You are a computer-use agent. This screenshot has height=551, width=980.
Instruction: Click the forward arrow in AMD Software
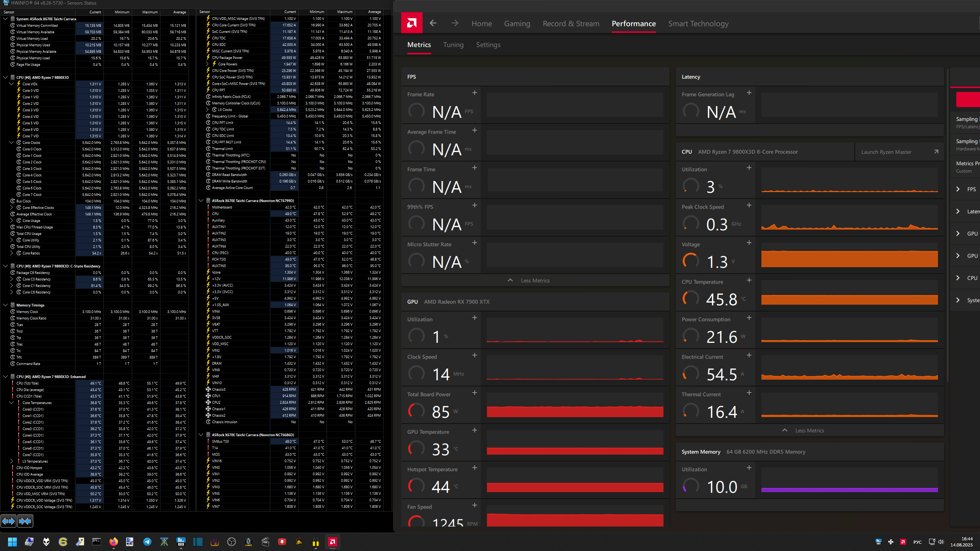click(455, 23)
